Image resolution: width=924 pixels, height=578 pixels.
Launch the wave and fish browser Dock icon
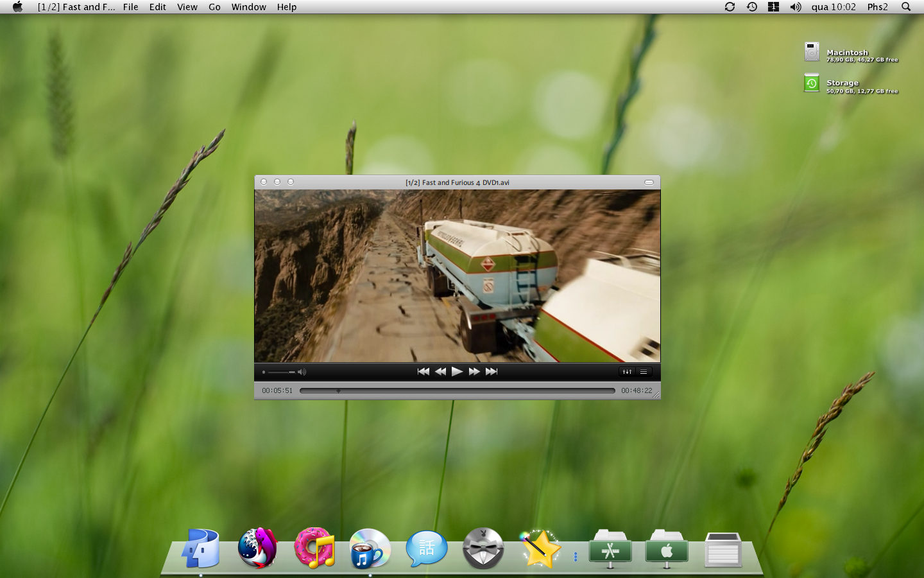click(257, 548)
